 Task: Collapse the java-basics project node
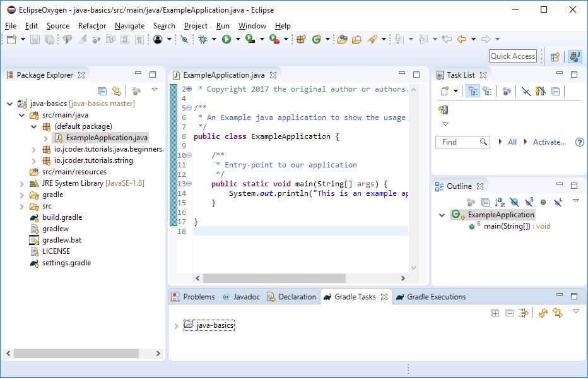tap(9, 104)
